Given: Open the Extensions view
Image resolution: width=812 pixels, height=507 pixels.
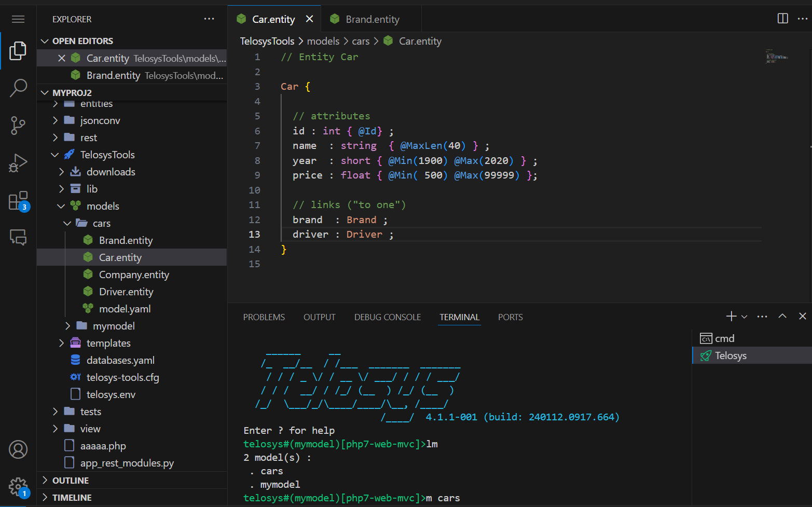Looking at the screenshot, I should point(18,201).
